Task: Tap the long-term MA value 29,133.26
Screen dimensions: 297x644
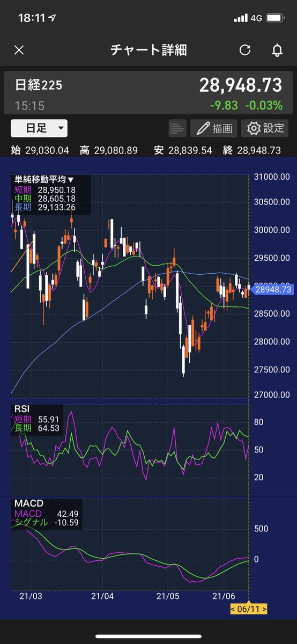Action: point(57,207)
